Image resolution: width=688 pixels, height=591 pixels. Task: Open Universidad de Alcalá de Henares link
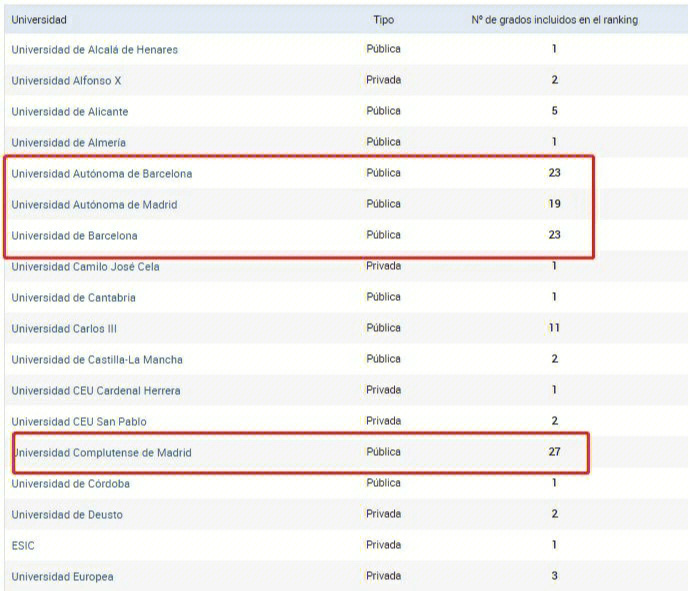[94, 50]
